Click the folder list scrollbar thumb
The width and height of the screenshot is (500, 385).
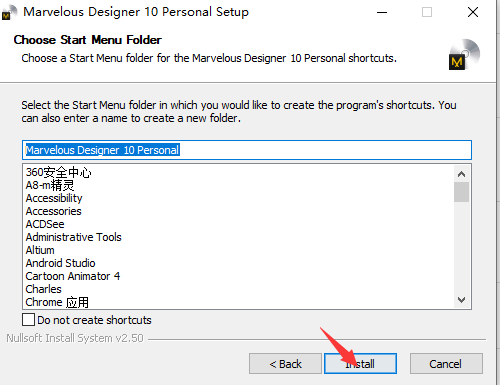pos(462,192)
